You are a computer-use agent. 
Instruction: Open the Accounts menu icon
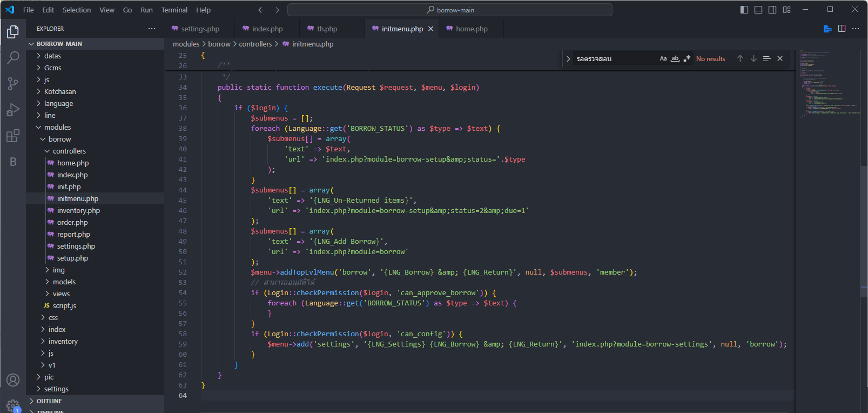click(x=13, y=380)
